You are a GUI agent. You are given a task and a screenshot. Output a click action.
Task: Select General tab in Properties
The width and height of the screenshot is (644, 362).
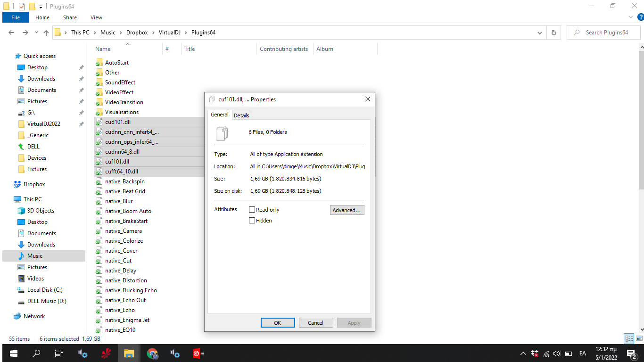coord(220,115)
